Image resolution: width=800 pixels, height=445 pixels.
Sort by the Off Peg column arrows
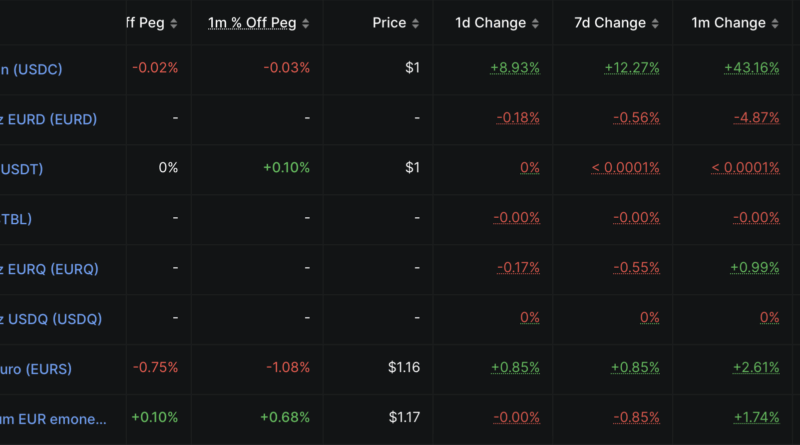(x=174, y=23)
